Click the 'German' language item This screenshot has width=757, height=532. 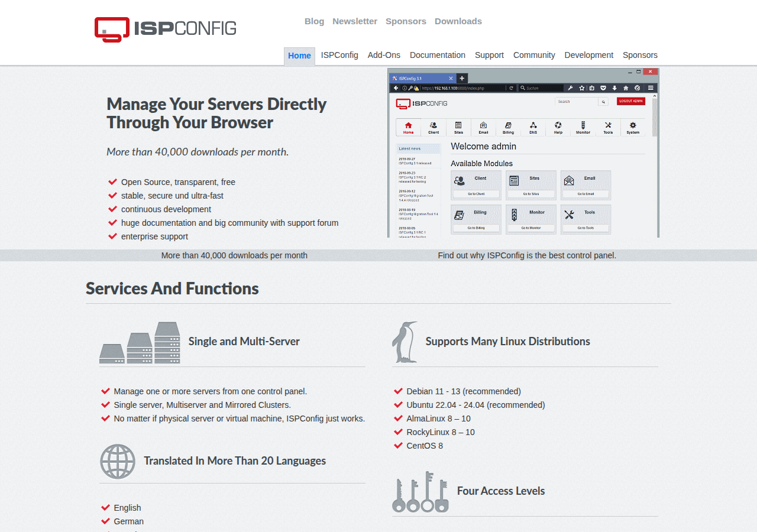click(x=128, y=521)
